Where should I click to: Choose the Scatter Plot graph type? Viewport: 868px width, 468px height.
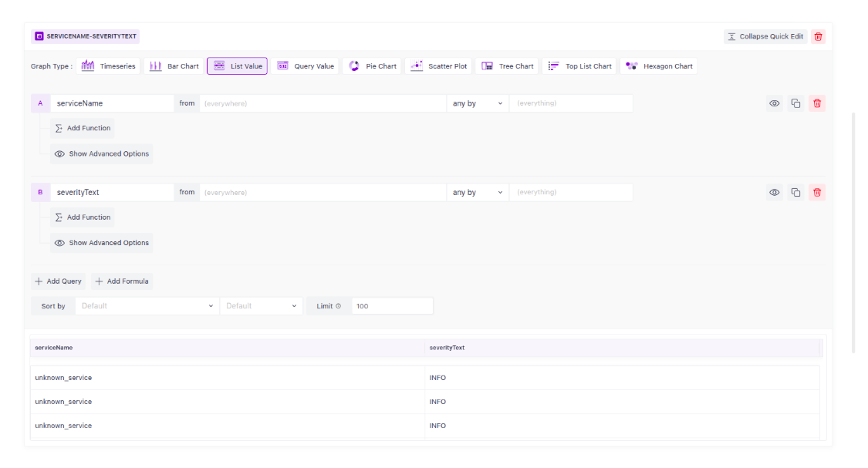coord(439,66)
